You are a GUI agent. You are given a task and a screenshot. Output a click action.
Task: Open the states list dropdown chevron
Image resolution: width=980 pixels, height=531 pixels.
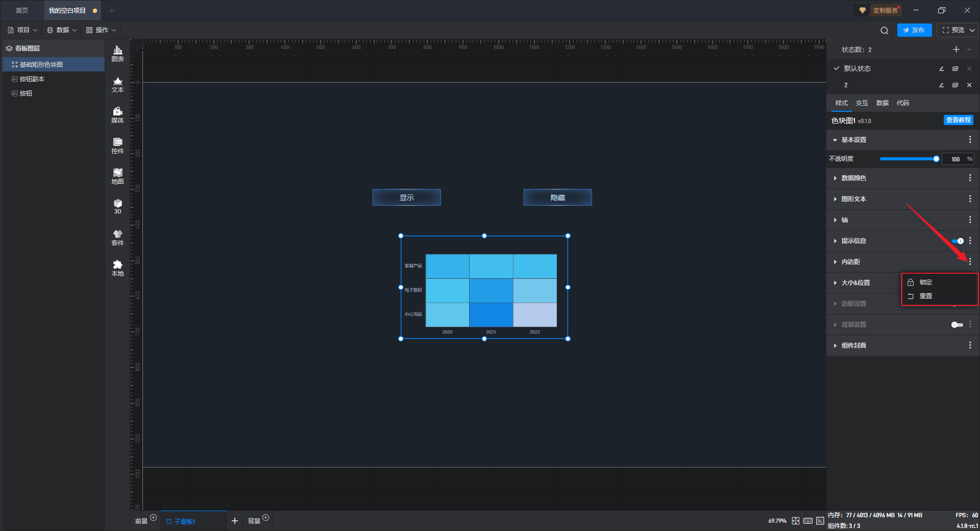[969, 50]
